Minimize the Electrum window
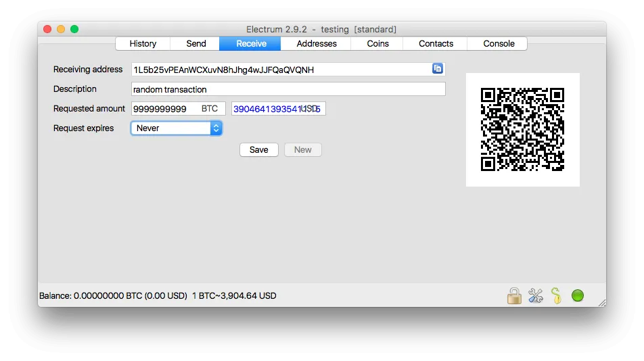Viewport: 644px width, 361px height. tap(61, 29)
